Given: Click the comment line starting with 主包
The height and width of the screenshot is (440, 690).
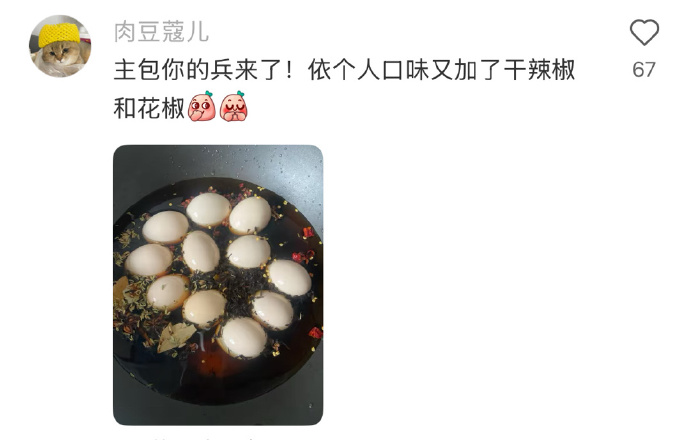Looking at the screenshot, I should pyautogui.click(x=344, y=70).
